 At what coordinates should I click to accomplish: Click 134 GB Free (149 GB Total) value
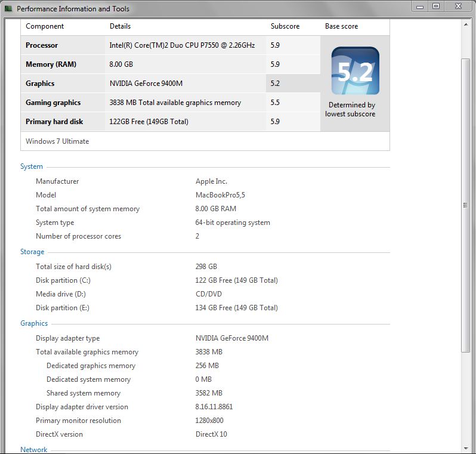(x=236, y=308)
